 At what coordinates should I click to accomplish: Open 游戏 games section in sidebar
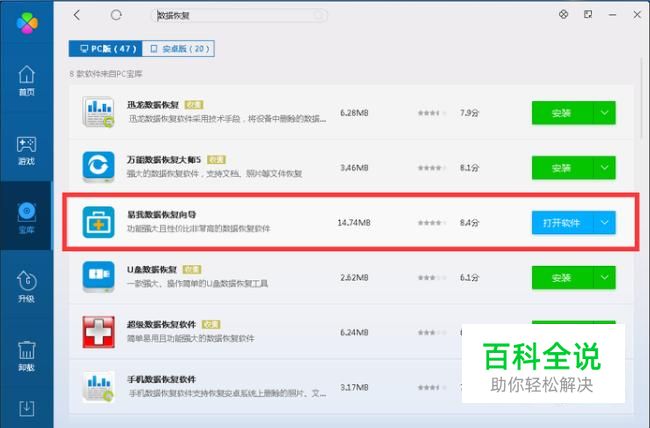coord(27,150)
